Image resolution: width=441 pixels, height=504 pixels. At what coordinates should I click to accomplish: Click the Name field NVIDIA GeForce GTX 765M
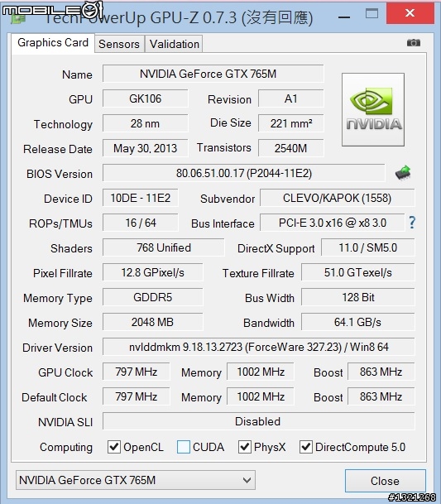click(213, 74)
